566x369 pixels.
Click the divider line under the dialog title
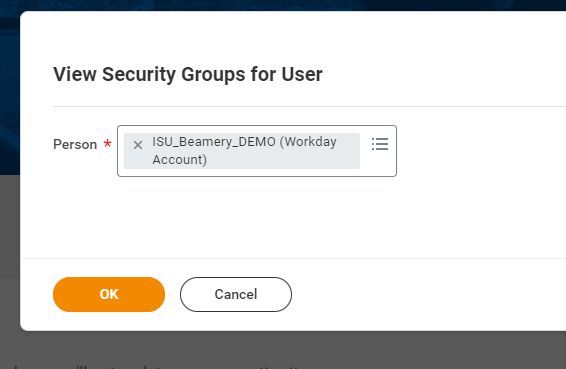click(309, 107)
